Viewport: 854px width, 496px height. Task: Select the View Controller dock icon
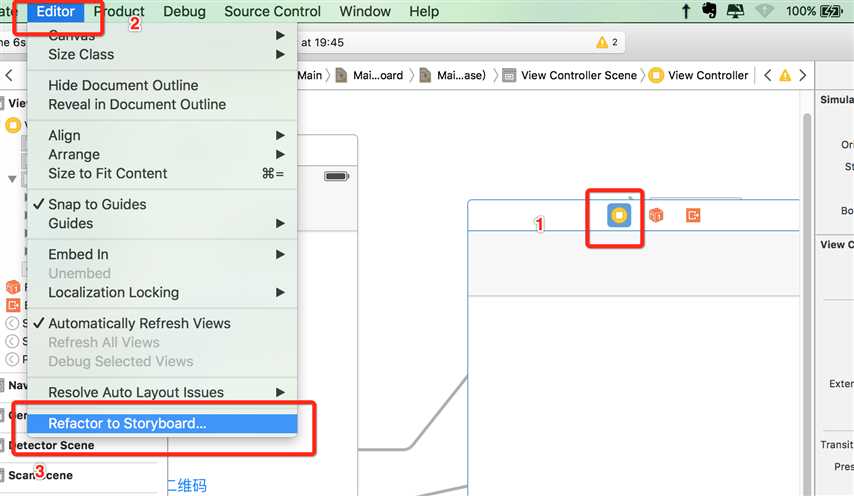coord(619,216)
